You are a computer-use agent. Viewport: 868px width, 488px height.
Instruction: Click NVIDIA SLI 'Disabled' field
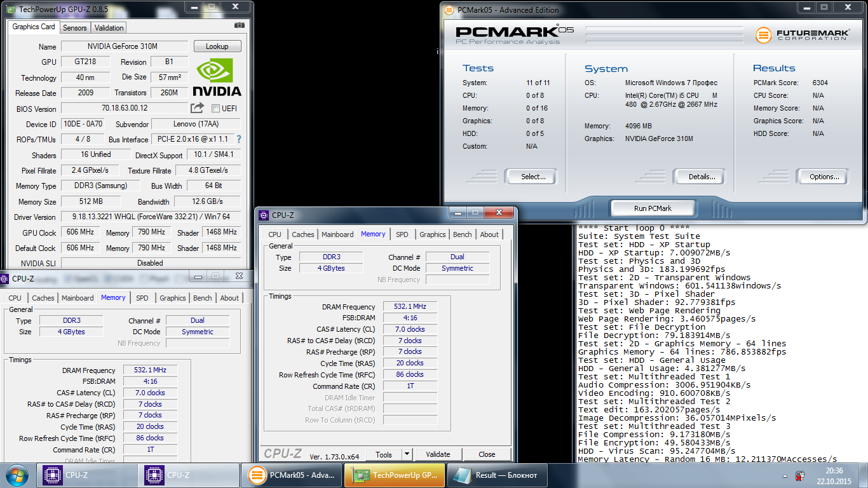coord(151,263)
